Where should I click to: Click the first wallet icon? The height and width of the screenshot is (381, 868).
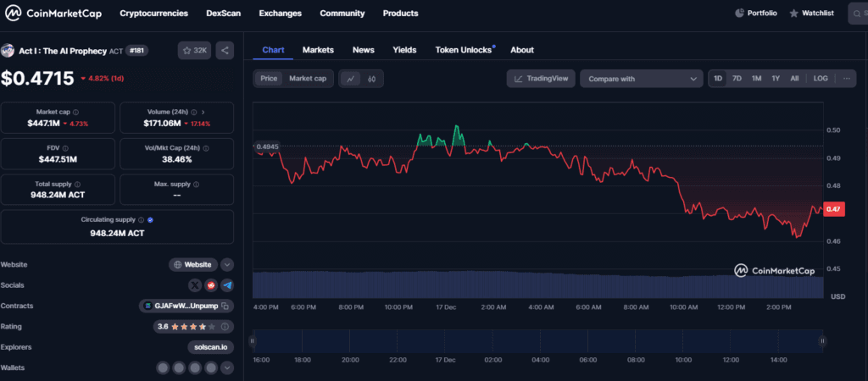pos(163,367)
